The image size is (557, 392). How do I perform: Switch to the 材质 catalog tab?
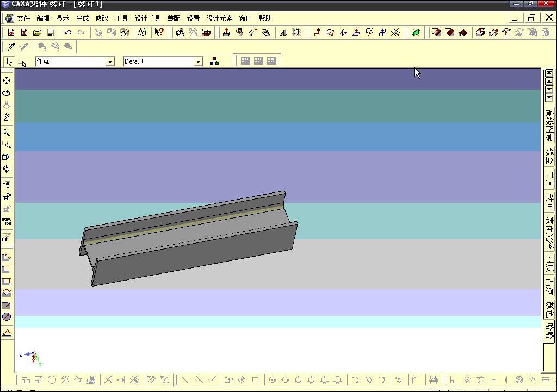549,264
